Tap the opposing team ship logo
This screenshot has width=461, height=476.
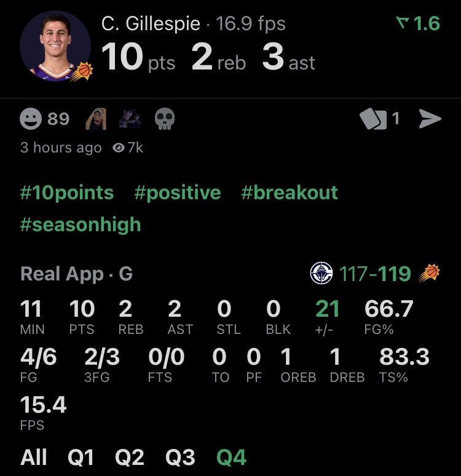pyautogui.click(x=321, y=272)
